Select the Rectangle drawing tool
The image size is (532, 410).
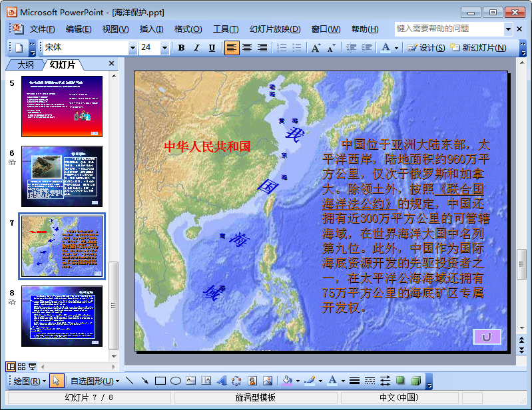click(160, 381)
